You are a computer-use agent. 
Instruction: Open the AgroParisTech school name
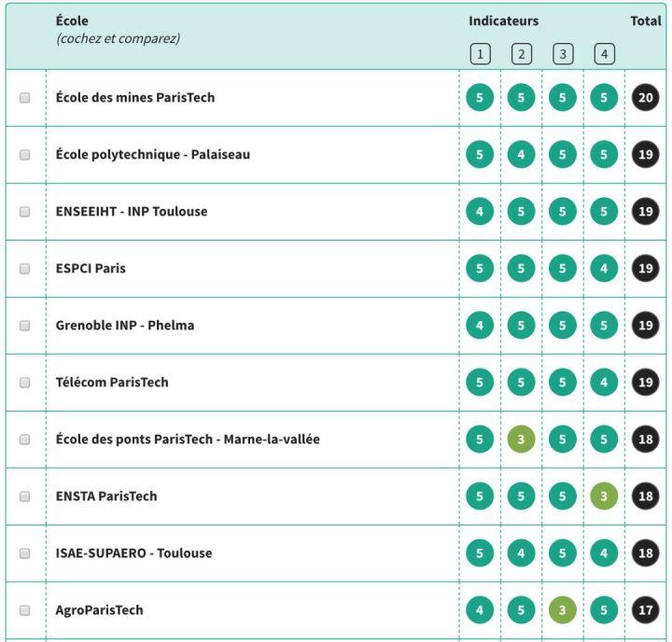coord(100,610)
